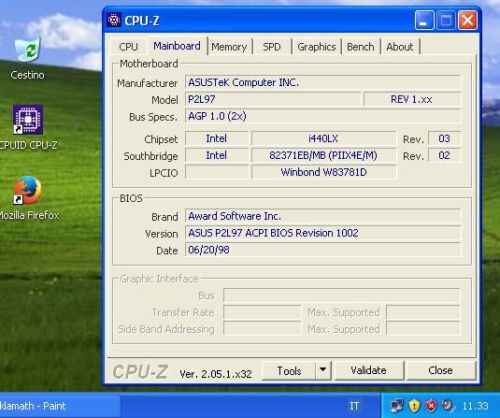500x418 pixels.
Task: Click the ASUS P2L97 ACPI BIOS version text
Action: (x=323, y=233)
